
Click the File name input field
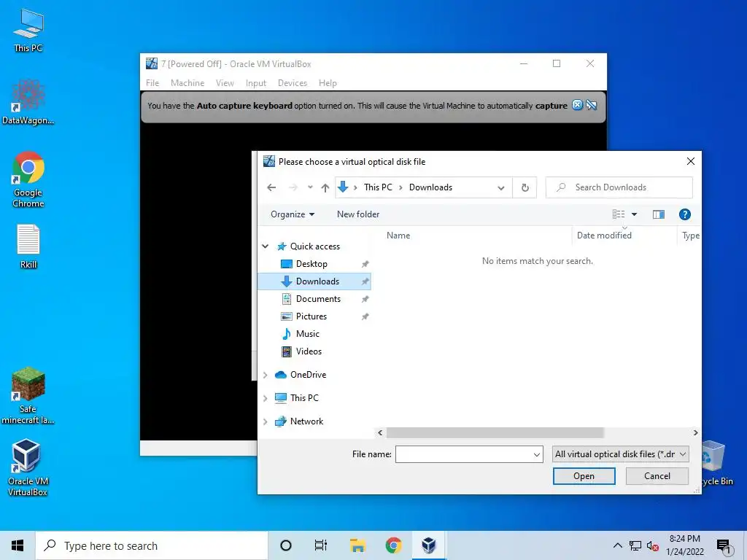tap(464, 454)
